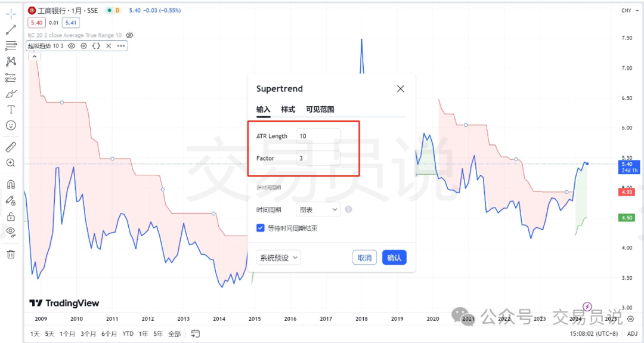Open the CNY currency dropdown
Screen dimensions: 644x343
(x=630, y=11)
